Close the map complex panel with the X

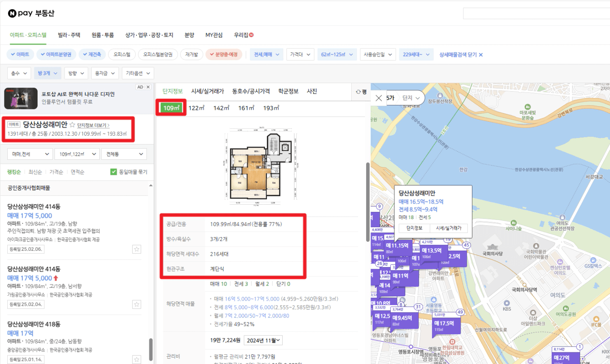[x=378, y=98]
